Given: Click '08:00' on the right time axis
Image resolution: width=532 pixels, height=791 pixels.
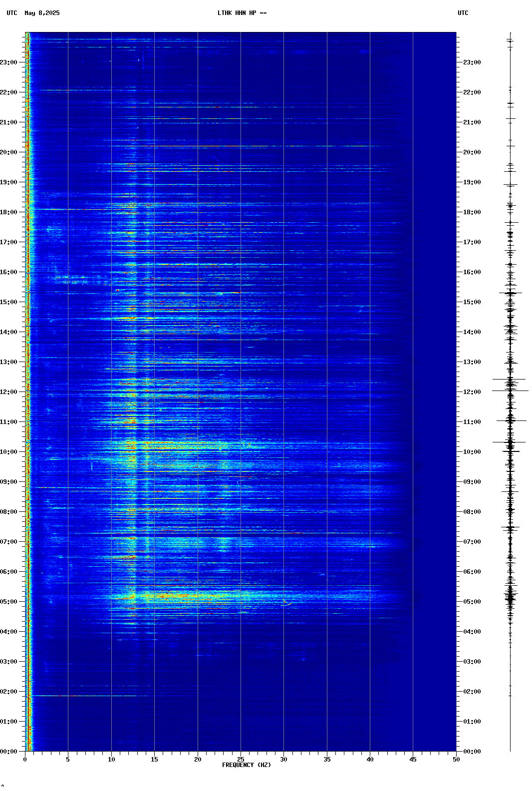Looking at the screenshot, I should click(472, 512).
